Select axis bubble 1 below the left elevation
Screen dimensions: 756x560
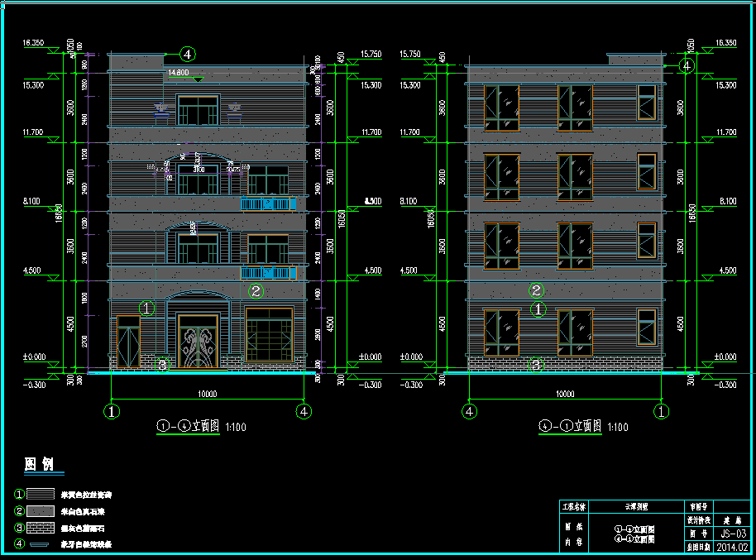pyautogui.click(x=111, y=409)
